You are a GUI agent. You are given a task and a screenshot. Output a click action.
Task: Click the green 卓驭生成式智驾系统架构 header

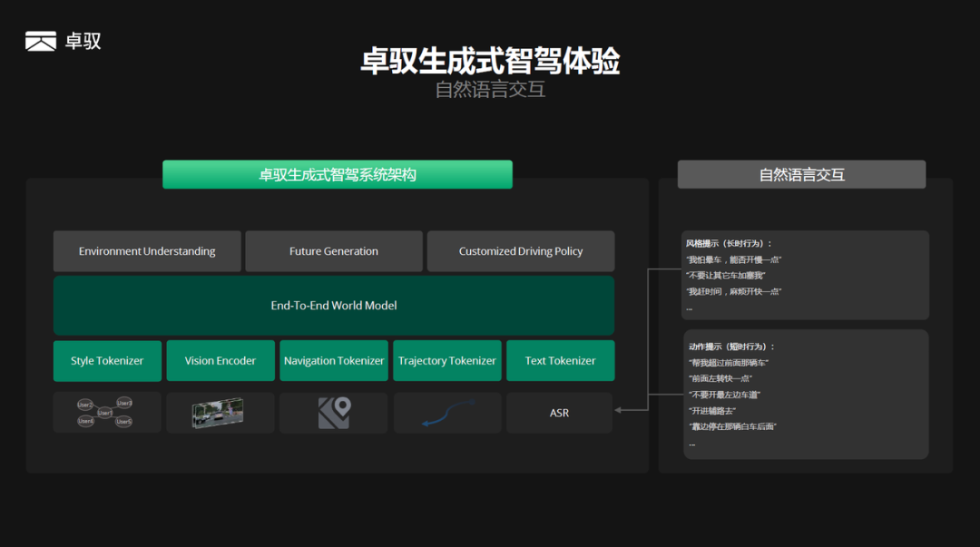(x=338, y=174)
